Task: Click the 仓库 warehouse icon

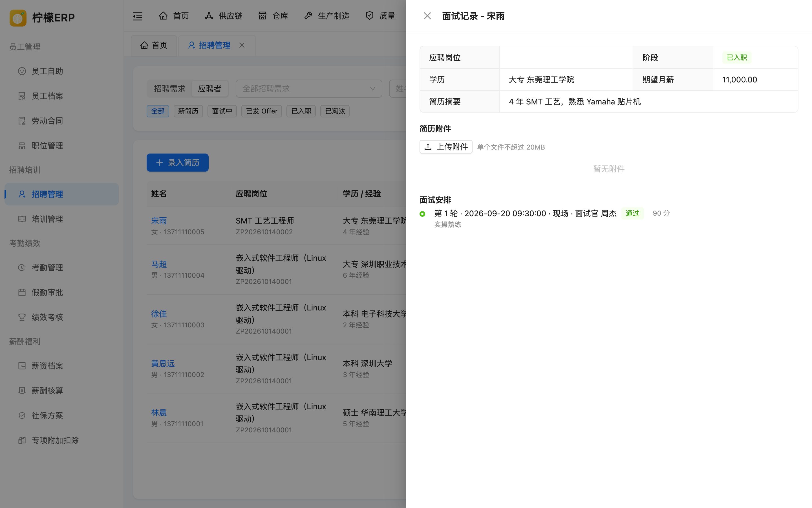Action: pos(262,16)
